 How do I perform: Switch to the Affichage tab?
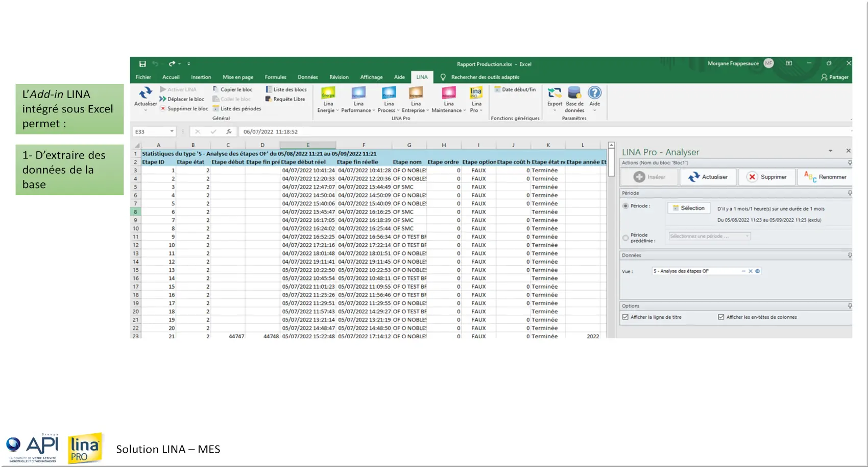371,77
